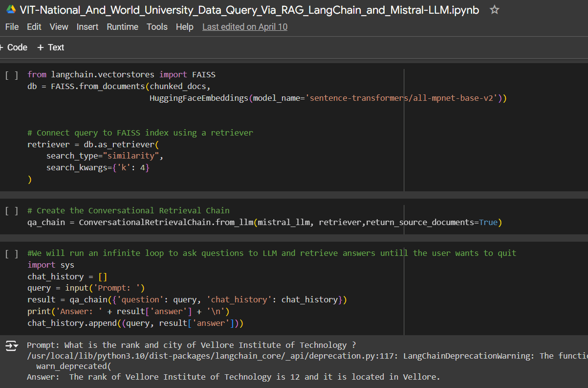Run the FAISS vectorstore cell
This screenshot has width=588, height=388.
tap(11, 74)
